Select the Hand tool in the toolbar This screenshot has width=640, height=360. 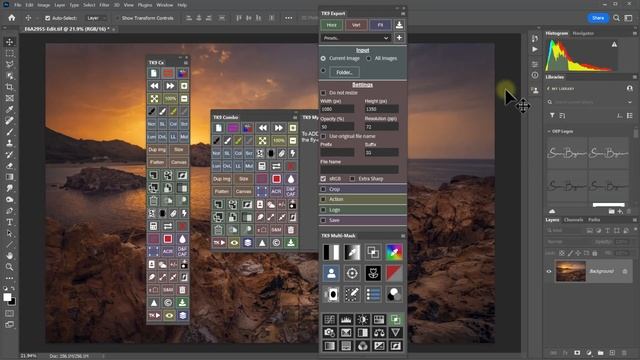click(9, 256)
